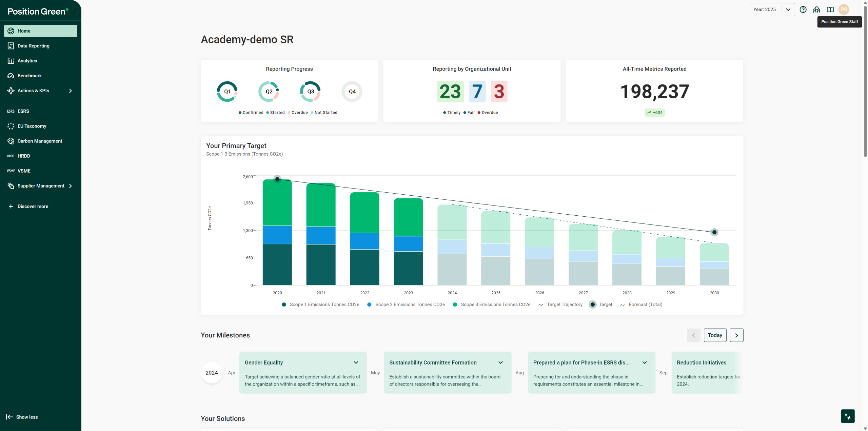Click the Benchmark gauge icon
This screenshot has height=431, width=868.
11,76
